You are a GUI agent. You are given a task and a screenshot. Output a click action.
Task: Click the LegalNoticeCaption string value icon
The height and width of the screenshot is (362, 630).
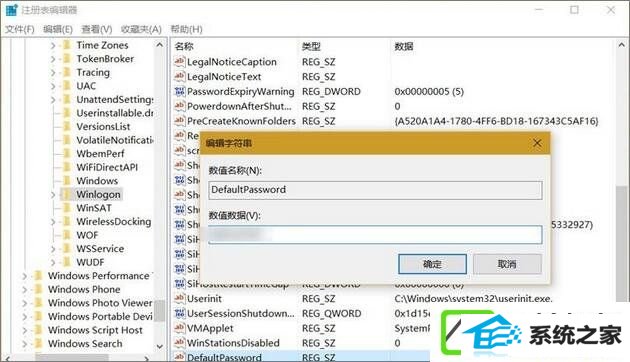tap(179, 61)
